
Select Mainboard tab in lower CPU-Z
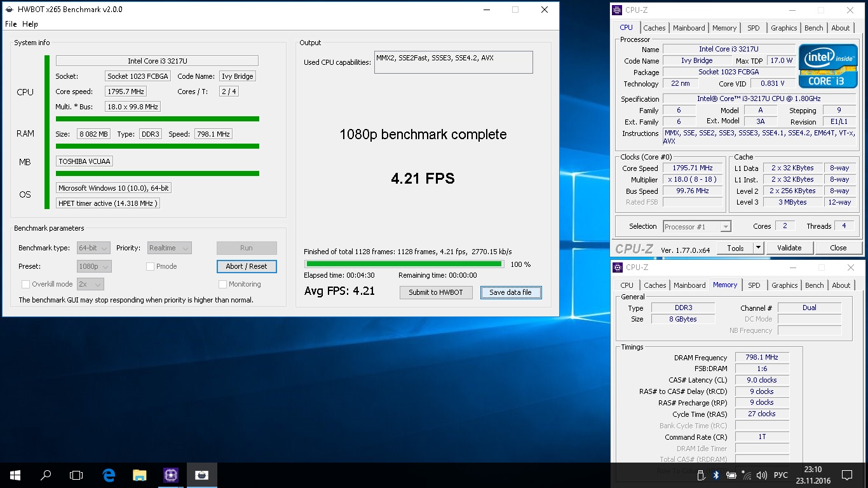(x=689, y=285)
